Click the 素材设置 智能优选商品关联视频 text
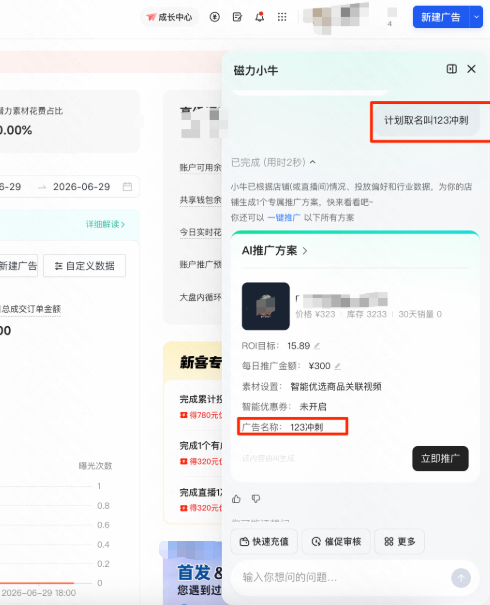 point(312,387)
